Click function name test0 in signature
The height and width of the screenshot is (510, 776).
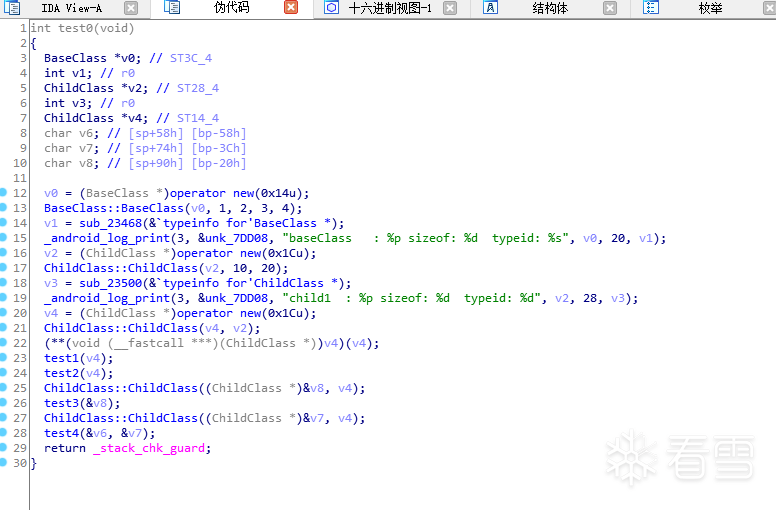[75, 28]
